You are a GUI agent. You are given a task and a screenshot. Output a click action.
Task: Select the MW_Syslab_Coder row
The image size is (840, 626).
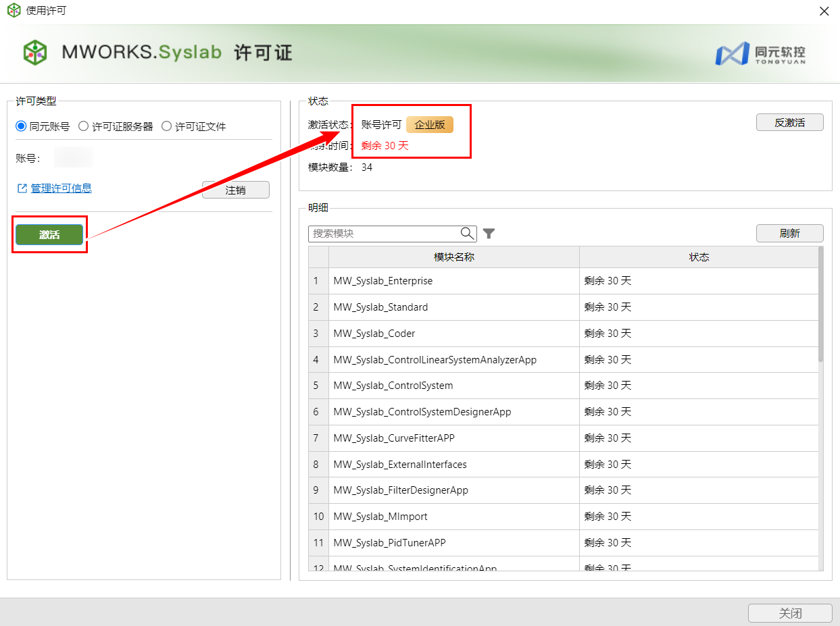pyautogui.click(x=453, y=334)
